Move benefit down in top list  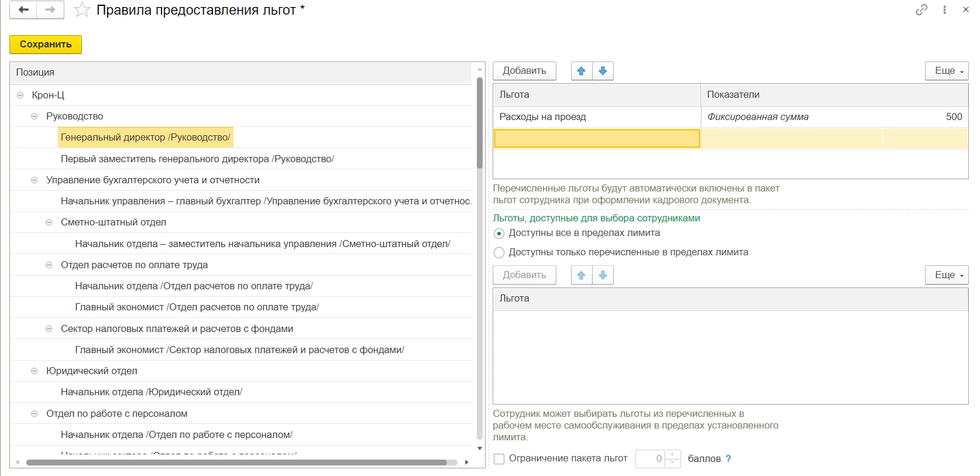(603, 71)
